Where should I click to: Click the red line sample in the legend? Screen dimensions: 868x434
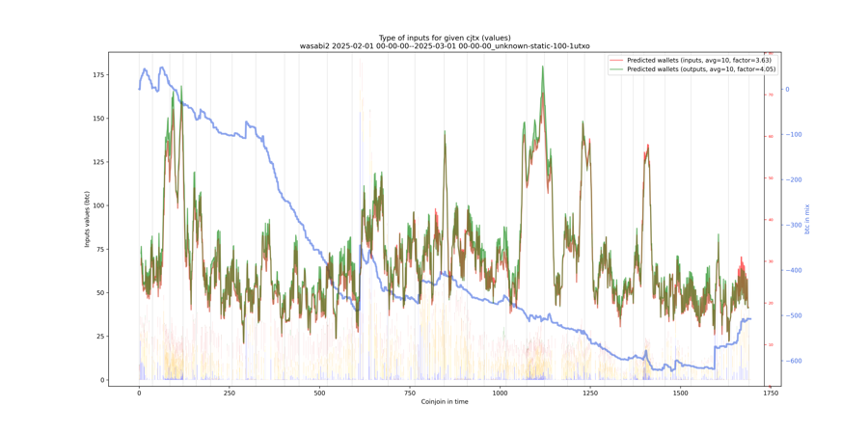[x=616, y=59]
